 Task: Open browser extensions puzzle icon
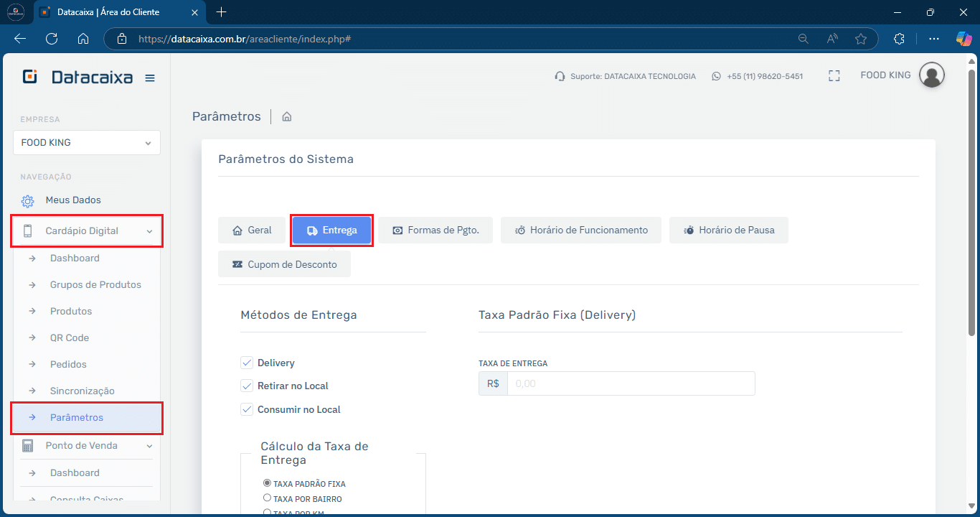click(x=899, y=39)
